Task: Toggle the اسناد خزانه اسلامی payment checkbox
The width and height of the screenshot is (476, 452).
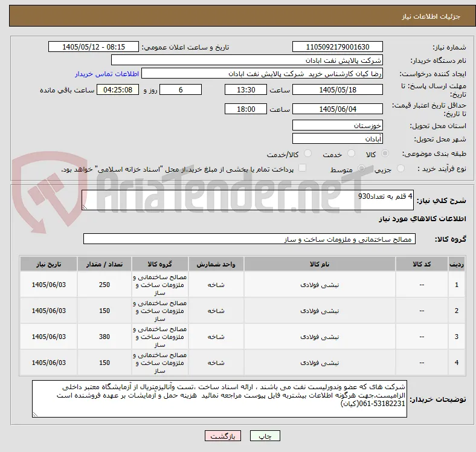Action: tap(303, 168)
